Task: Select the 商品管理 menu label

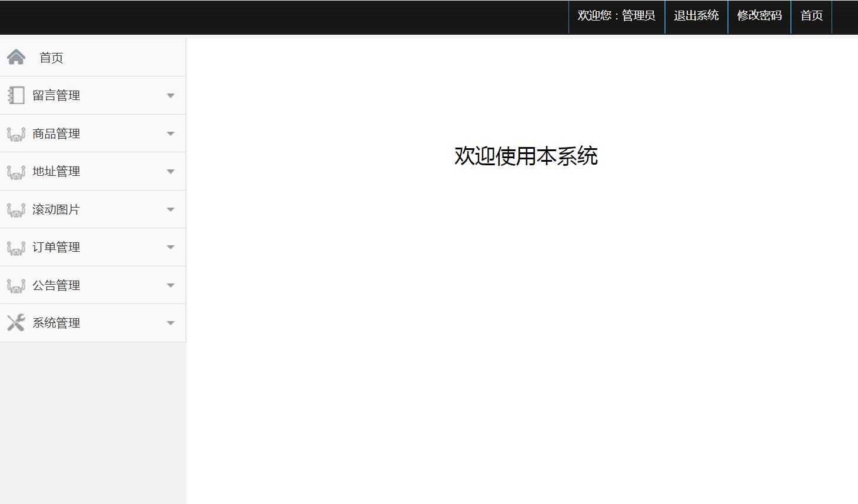Action: coord(56,133)
